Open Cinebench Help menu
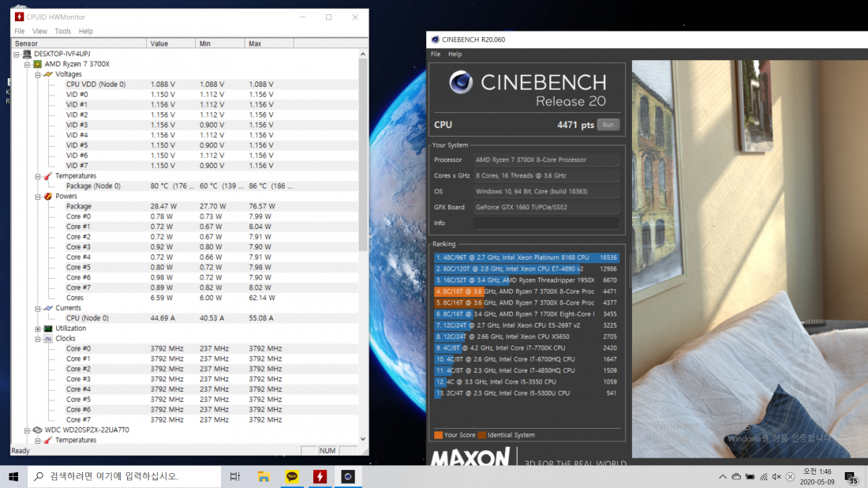Image resolution: width=868 pixels, height=488 pixels. 455,54
